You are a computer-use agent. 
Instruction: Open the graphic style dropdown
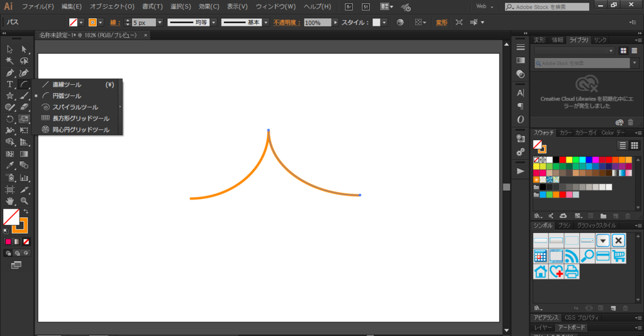click(x=384, y=23)
